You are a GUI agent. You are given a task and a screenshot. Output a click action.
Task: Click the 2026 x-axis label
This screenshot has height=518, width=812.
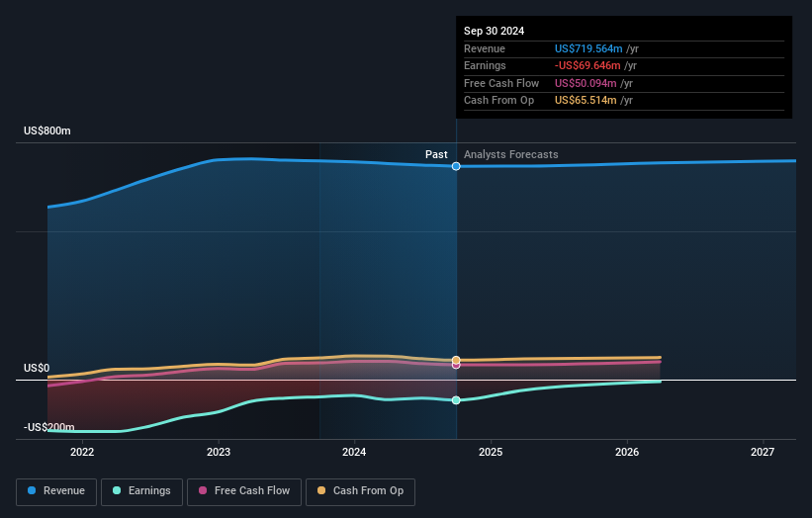[x=627, y=453]
